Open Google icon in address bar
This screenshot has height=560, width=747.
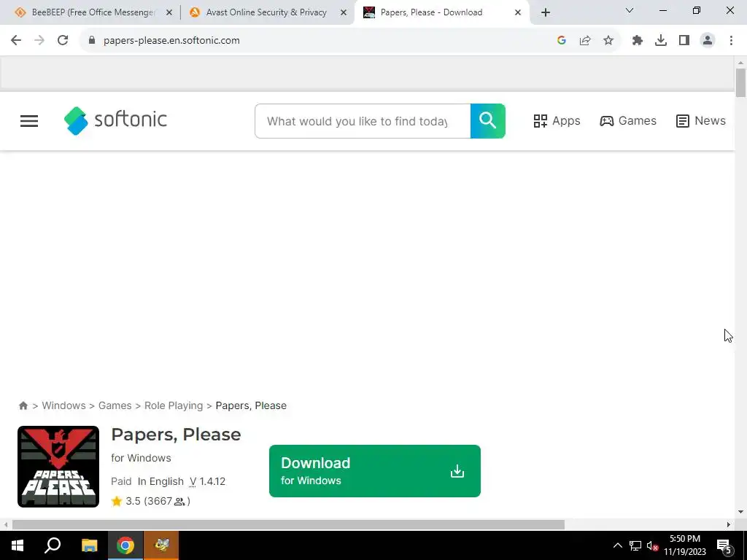click(562, 41)
